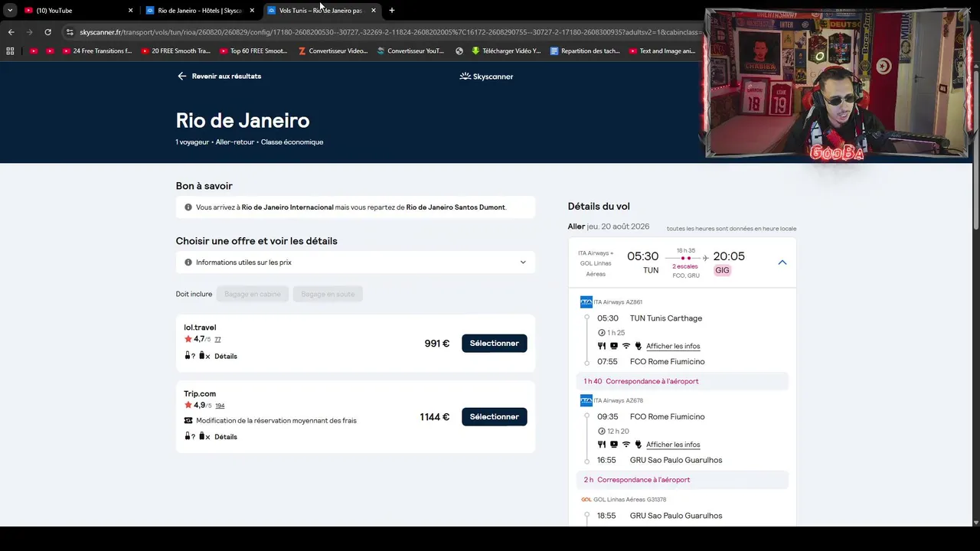The height and width of the screenshot is (551, 980).
Task: Open Convertisseur YouT... bookmark
Action: (x=410, y=51)
